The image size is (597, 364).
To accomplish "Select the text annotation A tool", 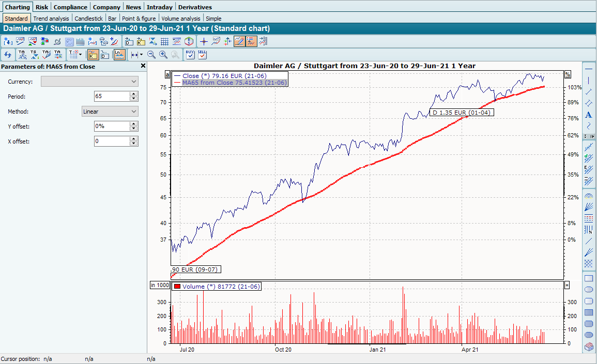I will click(x=588, y=115).
